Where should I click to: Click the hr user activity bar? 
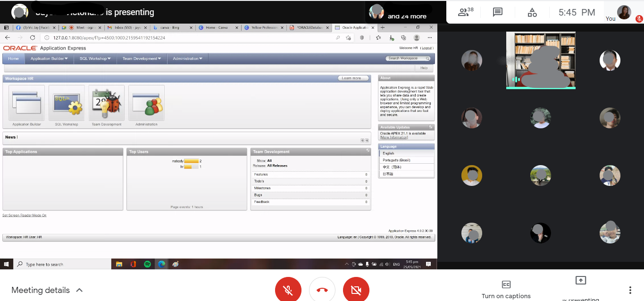192,167
